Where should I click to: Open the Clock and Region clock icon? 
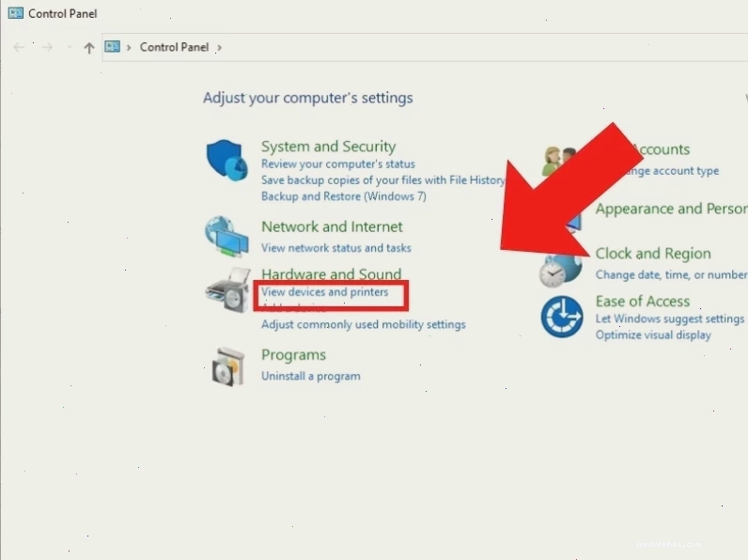pyautogui.click(x=560, y=271)
